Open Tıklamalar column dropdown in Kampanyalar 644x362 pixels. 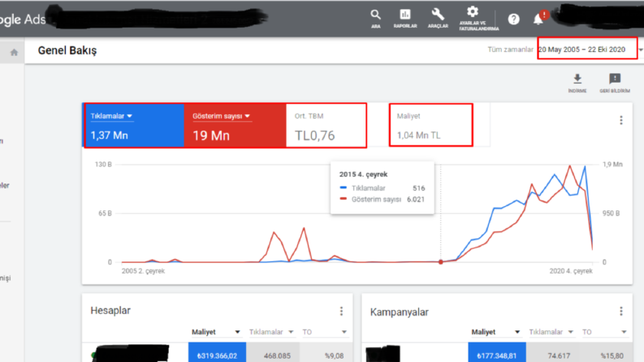(x=570, y=332)
